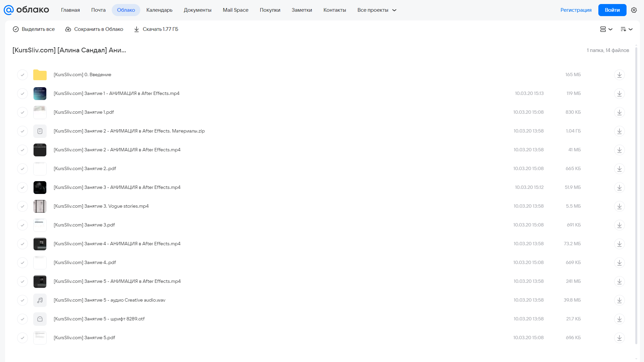Image resolution: width=644 pixels, height=362 pixels.
Task: Open the Календарь menu item
Action: (159, 10)
